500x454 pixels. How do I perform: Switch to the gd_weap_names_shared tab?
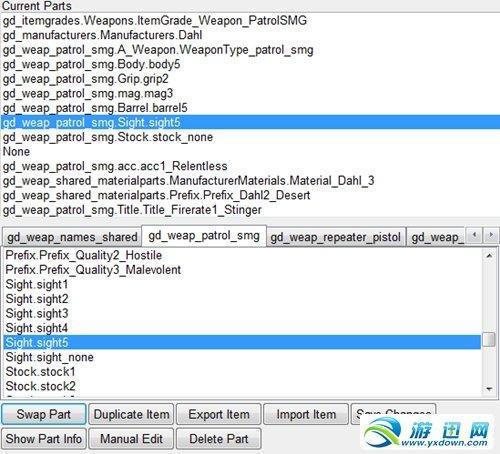[72, 237]
